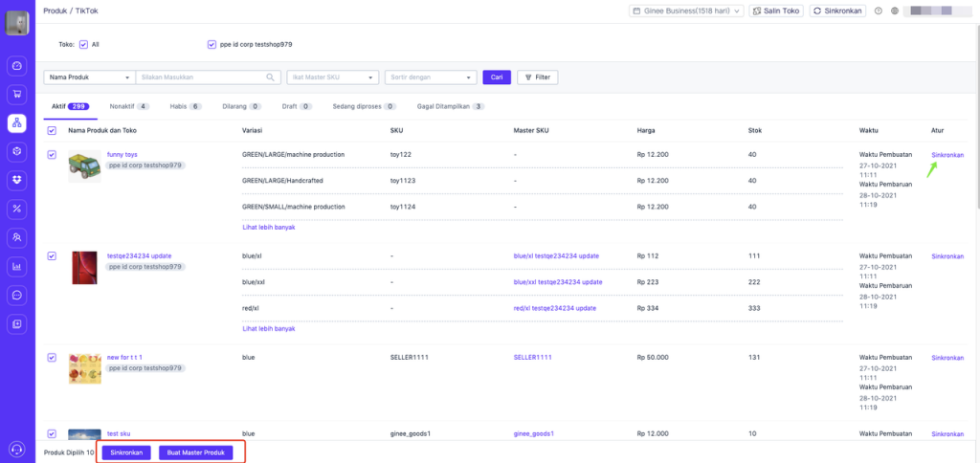Viewport: 980px width, 463px height.
Task: Click the Buat Master Produk button
Action: point(195,452)
